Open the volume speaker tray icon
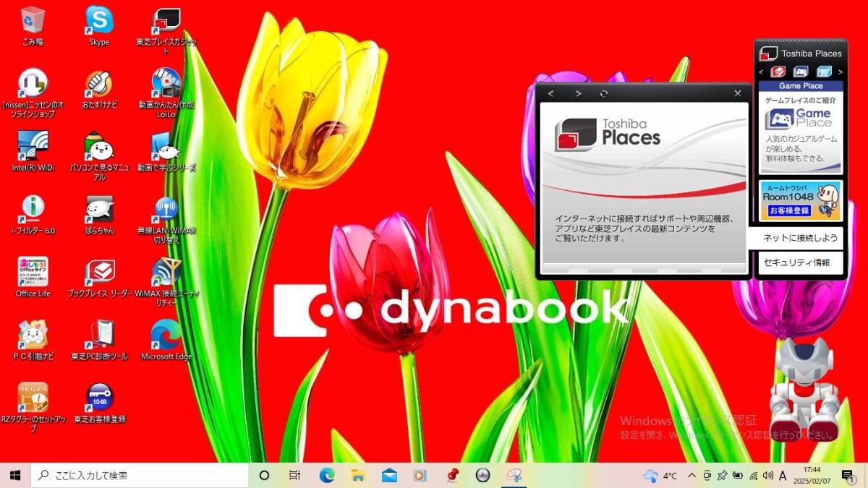Image resolution: width=868 pixels, height=488 pixels. click(x=767, y=475)
